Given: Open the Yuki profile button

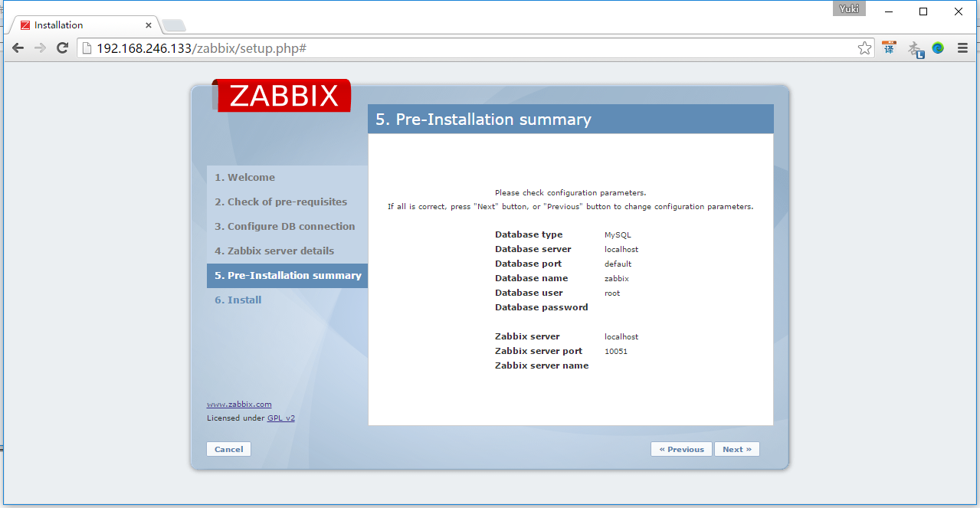Looking at the screenshot, I should 849,8.
